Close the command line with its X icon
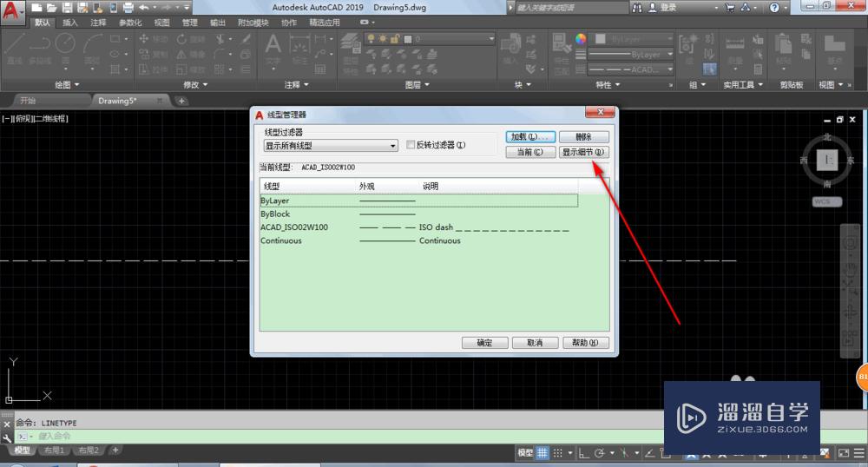 pos(7,424)
